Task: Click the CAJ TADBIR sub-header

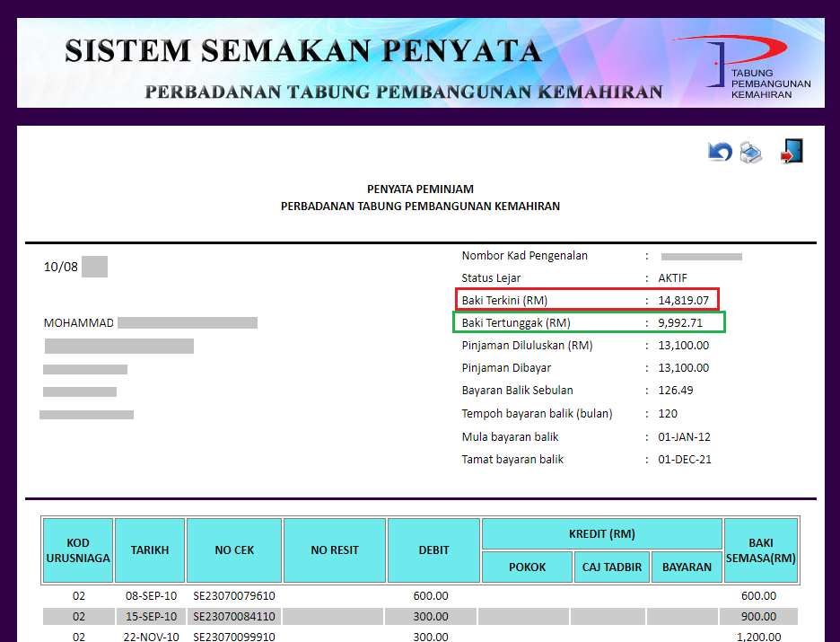Action: click(612, 567)
